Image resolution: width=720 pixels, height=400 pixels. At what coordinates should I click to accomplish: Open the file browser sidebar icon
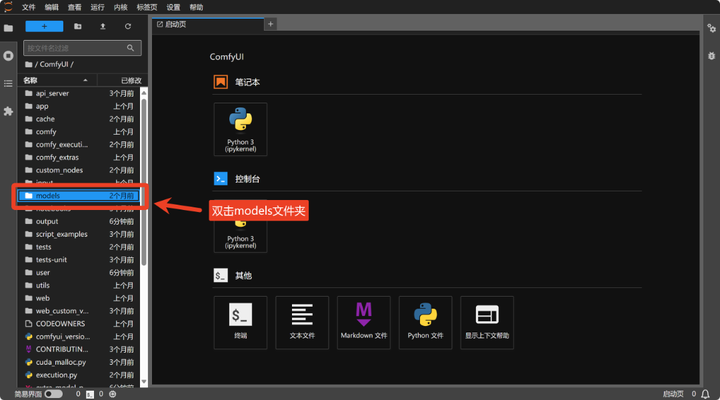coord(8,28)
